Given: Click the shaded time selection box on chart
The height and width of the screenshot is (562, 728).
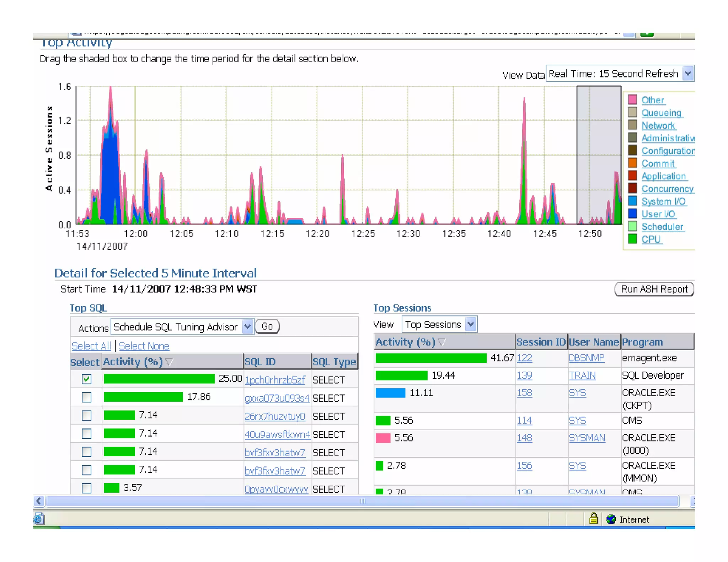Looking at the screenshot, I should coord(599,155).
